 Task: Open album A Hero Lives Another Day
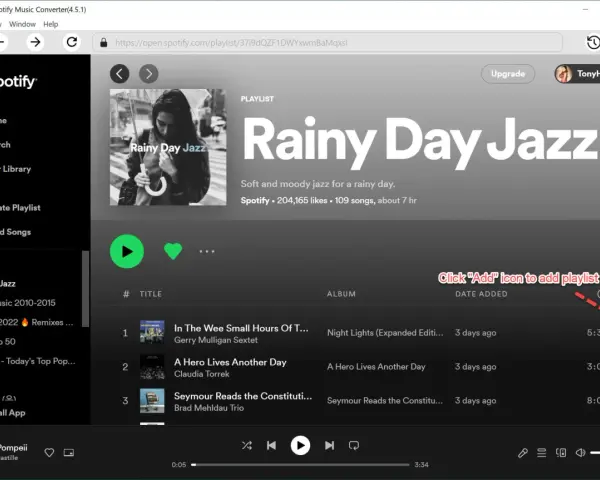point(376,367)
